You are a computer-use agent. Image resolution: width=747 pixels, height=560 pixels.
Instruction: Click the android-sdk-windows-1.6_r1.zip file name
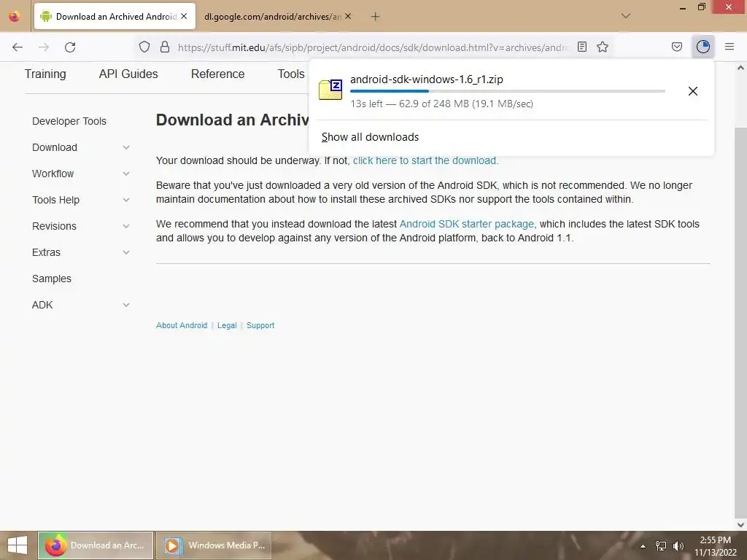(426, 79)
